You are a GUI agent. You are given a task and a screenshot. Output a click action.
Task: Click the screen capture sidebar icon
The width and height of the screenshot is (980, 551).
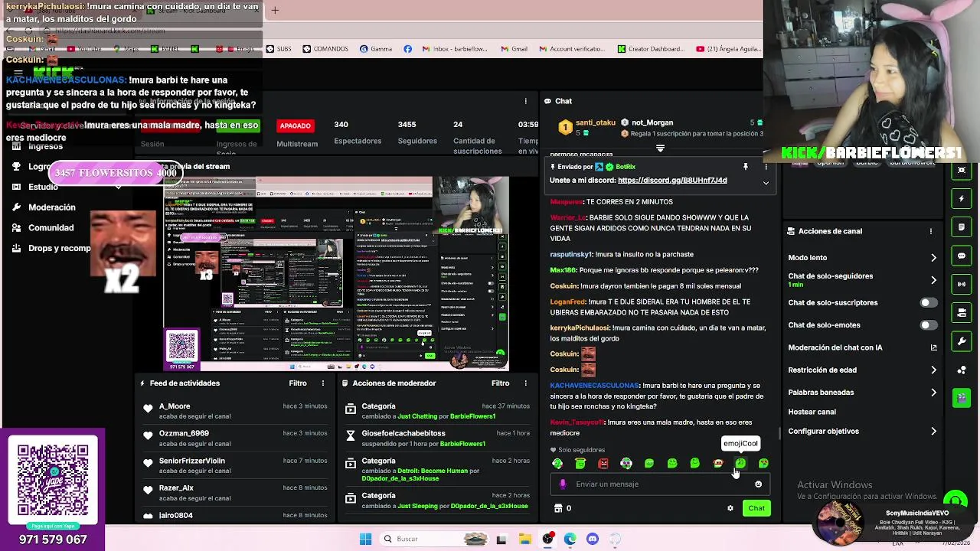pos(962,170)
